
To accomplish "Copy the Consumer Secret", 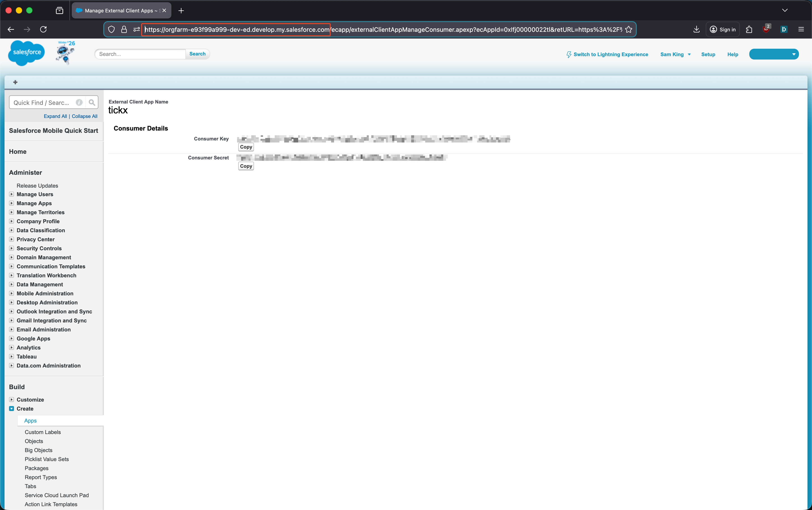I will [246, 166].
